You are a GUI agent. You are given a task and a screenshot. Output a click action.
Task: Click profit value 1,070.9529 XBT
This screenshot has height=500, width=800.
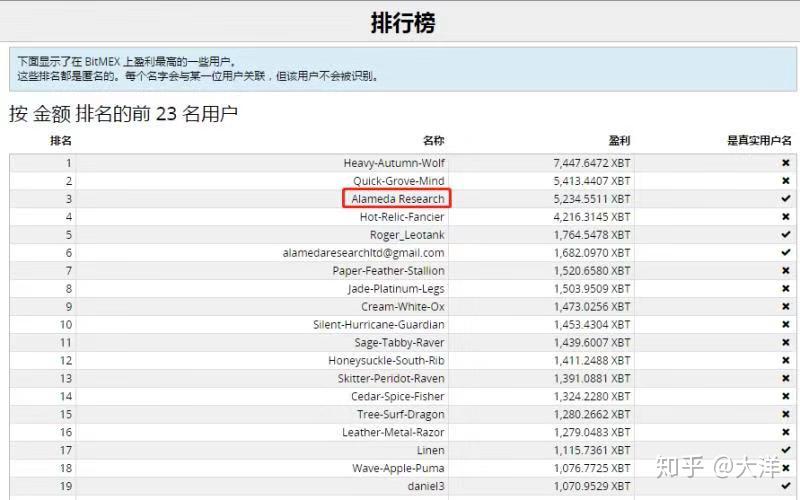coord(592,486)
